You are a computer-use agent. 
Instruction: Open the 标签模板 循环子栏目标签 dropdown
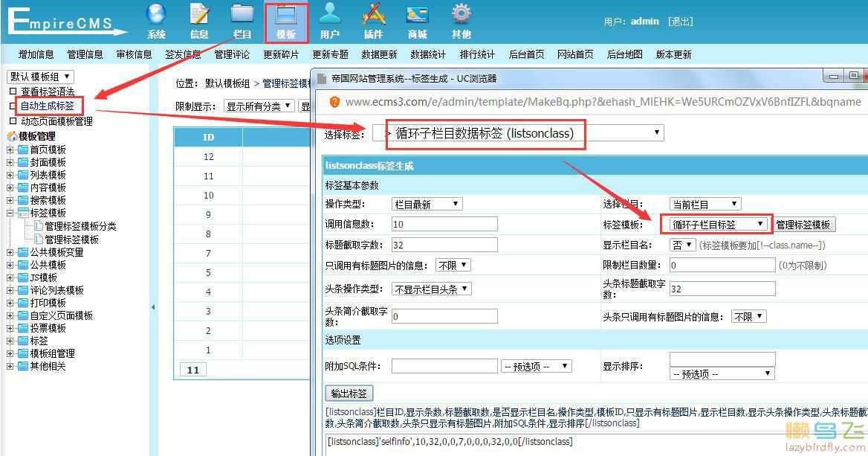point(719,225)
